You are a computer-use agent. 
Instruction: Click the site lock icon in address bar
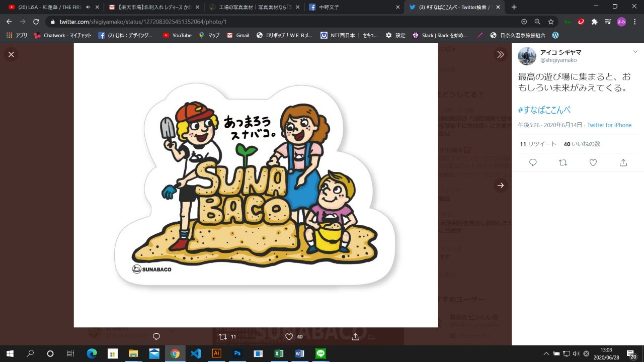point(52,22)
